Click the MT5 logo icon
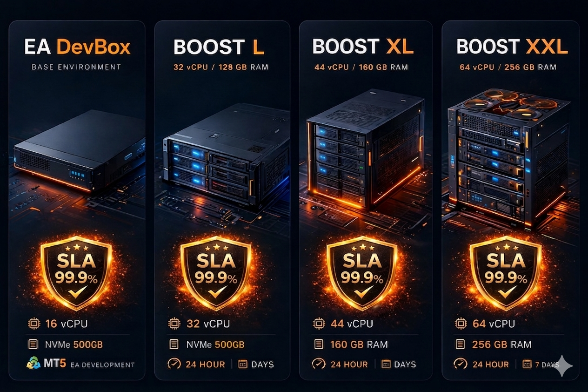Image resolution: width=588 pixels, height=392 pixels. click(x=33, y=364)
